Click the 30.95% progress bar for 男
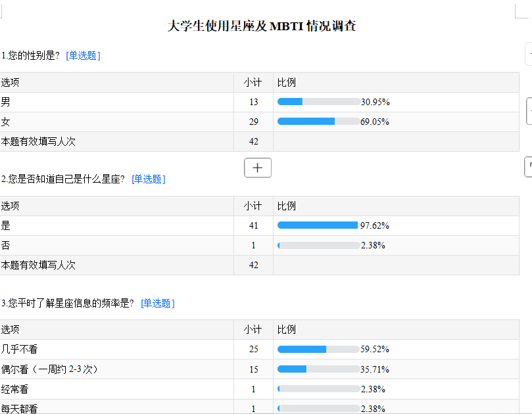 pos(319,102)
